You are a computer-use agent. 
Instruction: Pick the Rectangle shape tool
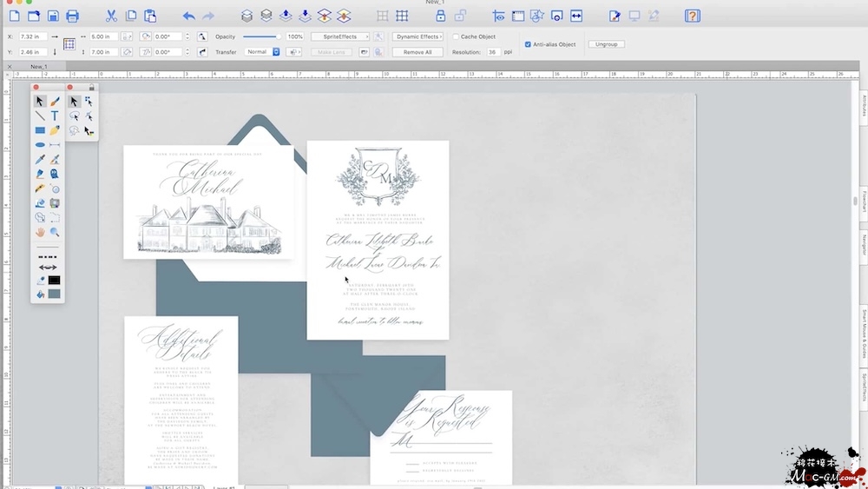pos(40,130)
